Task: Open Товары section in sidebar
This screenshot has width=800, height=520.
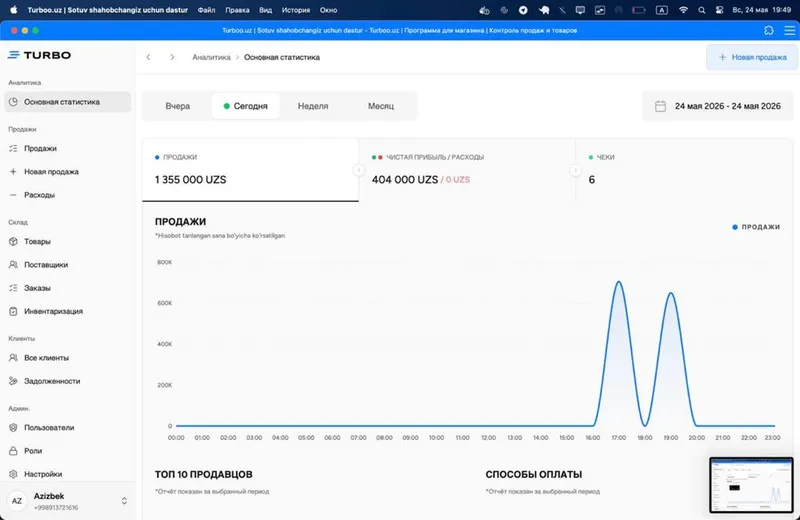Action: pyautogui.click(x=37, y=241)
